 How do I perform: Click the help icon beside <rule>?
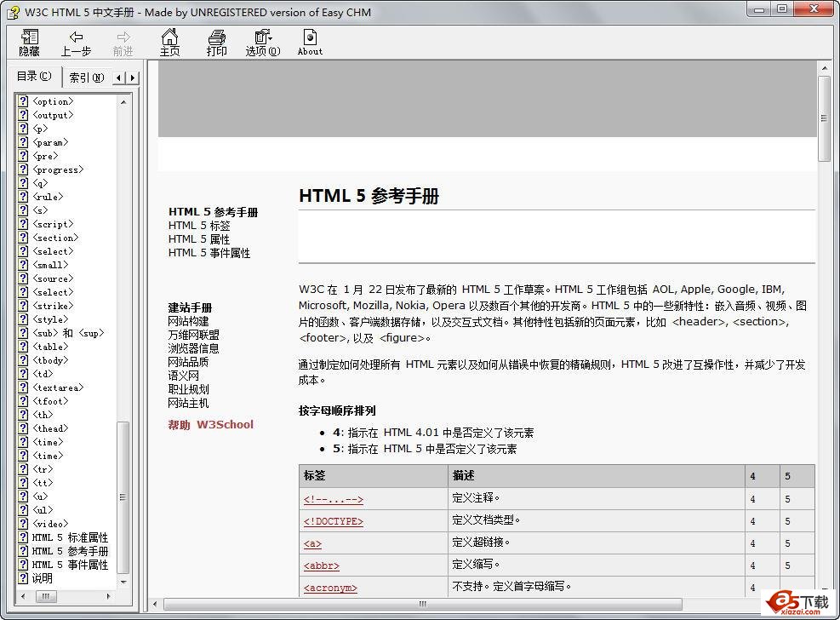pyautogui.click(x=23, y=197)
